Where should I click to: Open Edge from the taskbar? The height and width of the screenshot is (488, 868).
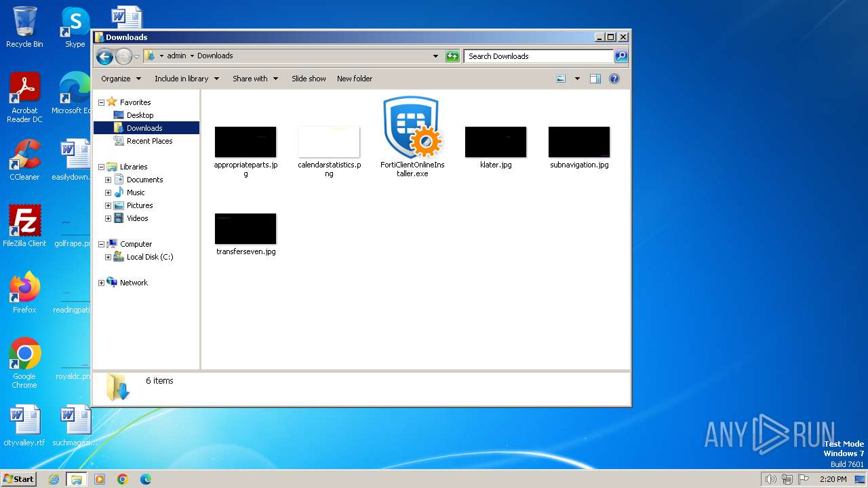146,479
